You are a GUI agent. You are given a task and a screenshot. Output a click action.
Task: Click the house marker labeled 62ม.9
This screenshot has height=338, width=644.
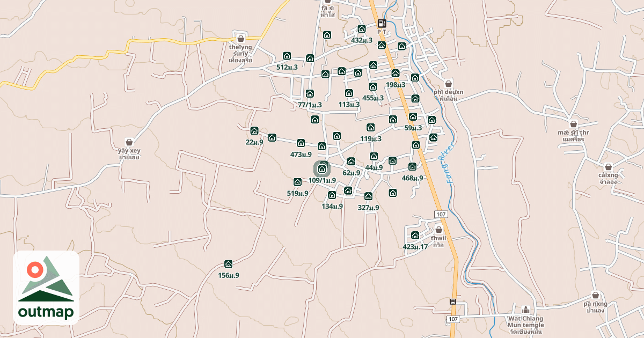pos(352,161)
